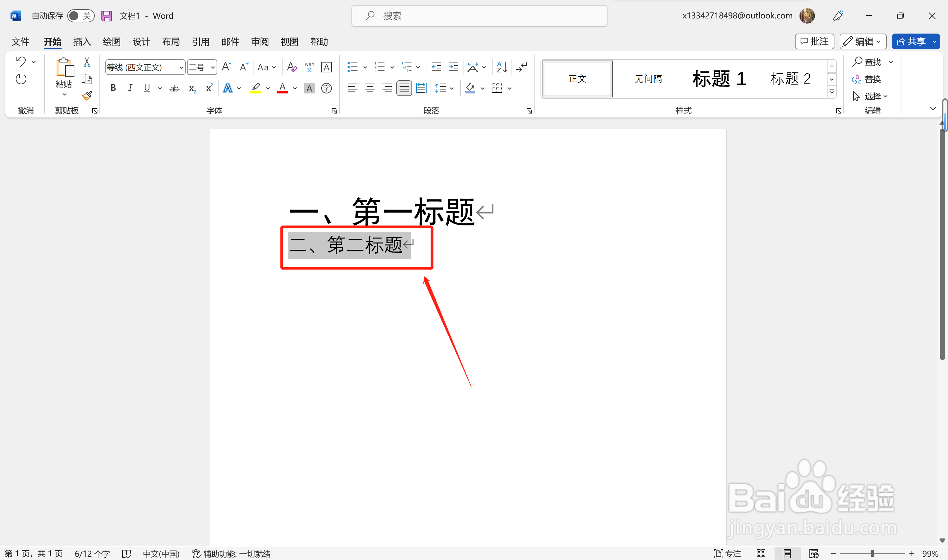Screen dimensions: 948x560
Task: Apply character border icon
Action: click(x=326, y=67)
